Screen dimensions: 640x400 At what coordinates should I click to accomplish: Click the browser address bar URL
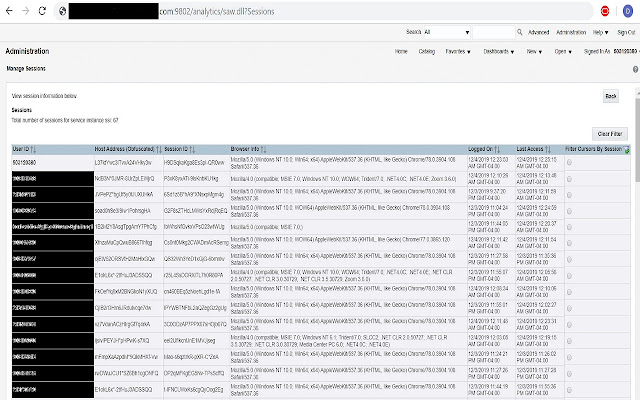coord(216,11)
